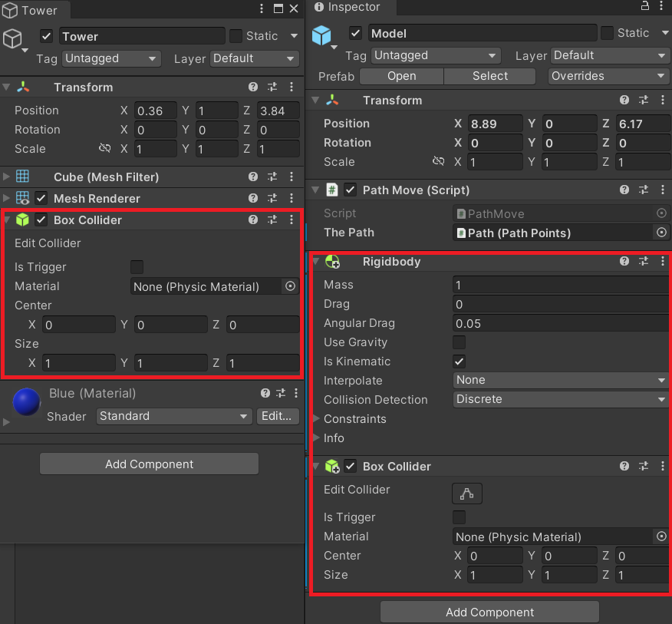672x624 pixels.
Task: Open Model Layer dropdown showing Default
Action: click(x=611, y=55)
